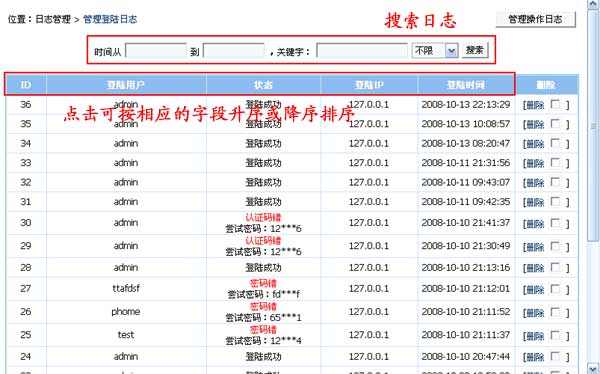
Task: Tick the delete checkbox for log 30
Action: pos(555,223)
